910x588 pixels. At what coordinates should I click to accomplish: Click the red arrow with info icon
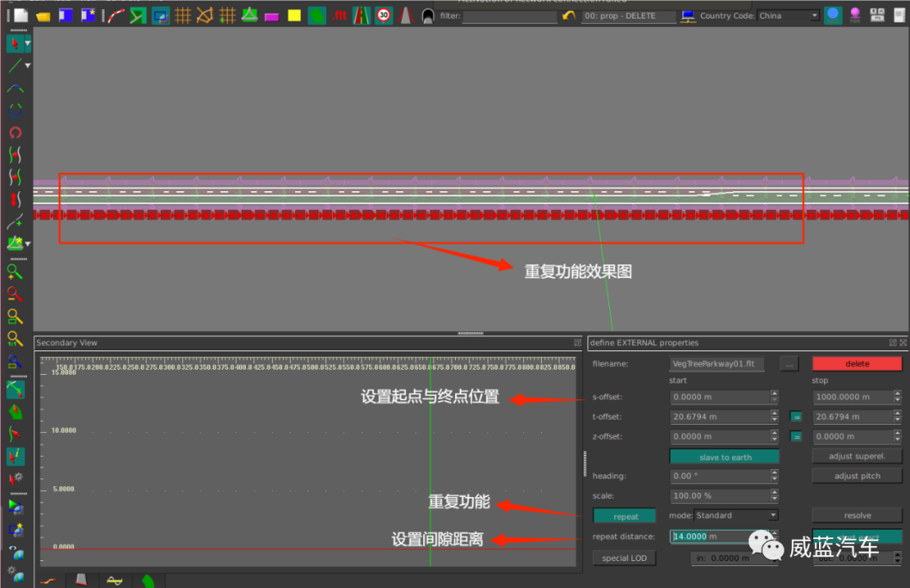tap(16, 457)
